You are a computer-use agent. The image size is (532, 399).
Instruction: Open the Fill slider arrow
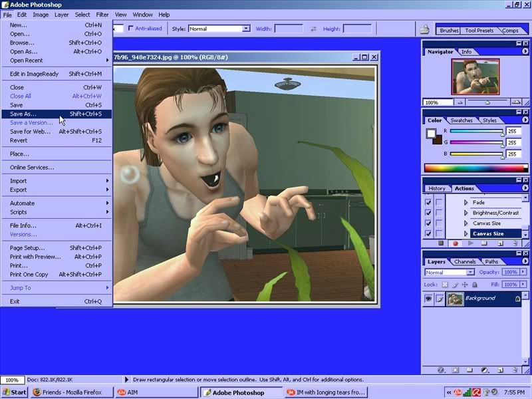click(x=523, y=285)
